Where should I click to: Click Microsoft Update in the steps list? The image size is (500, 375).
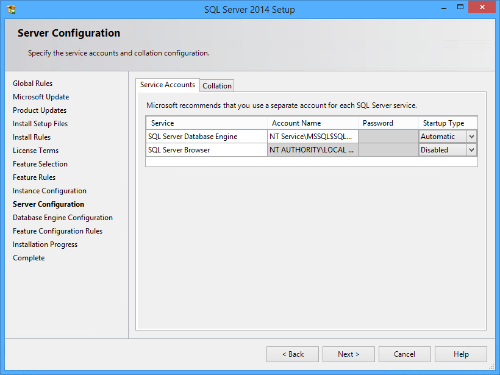click(x=41, y=97)
